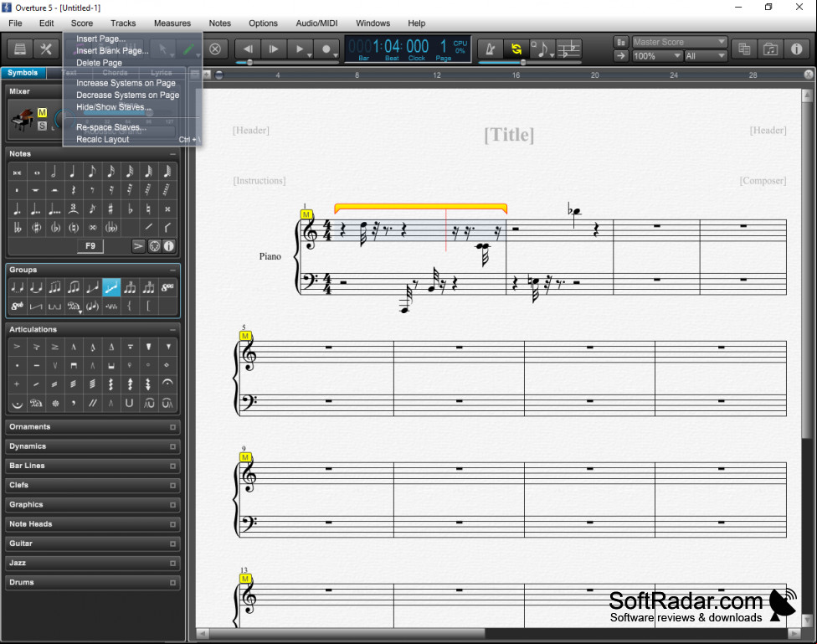The image size is (817, 644).
Task: Open the 100% zoom dropdown
Action: pos(656,56)
